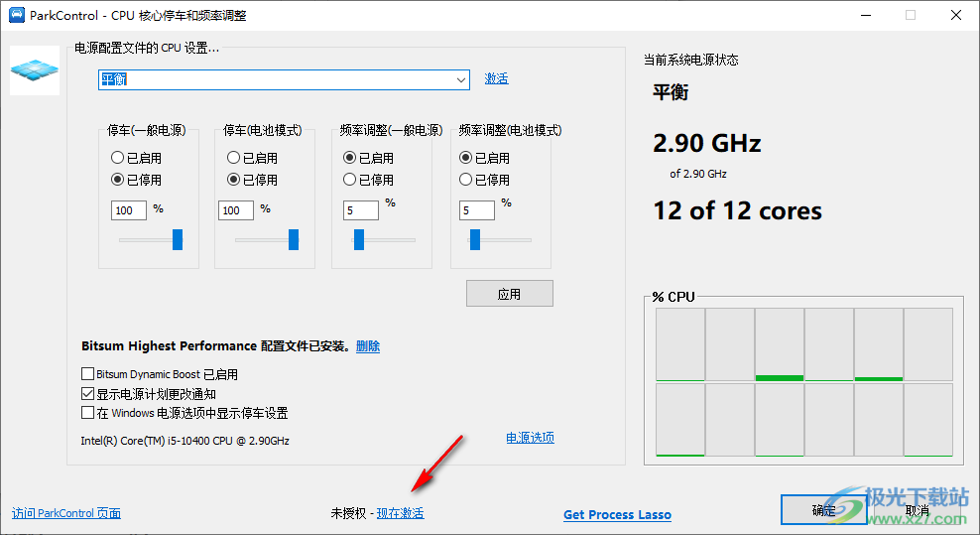Click the slider thumb in 停车(电池模式)
Screen dimensions: 980x535
[294, 239]
